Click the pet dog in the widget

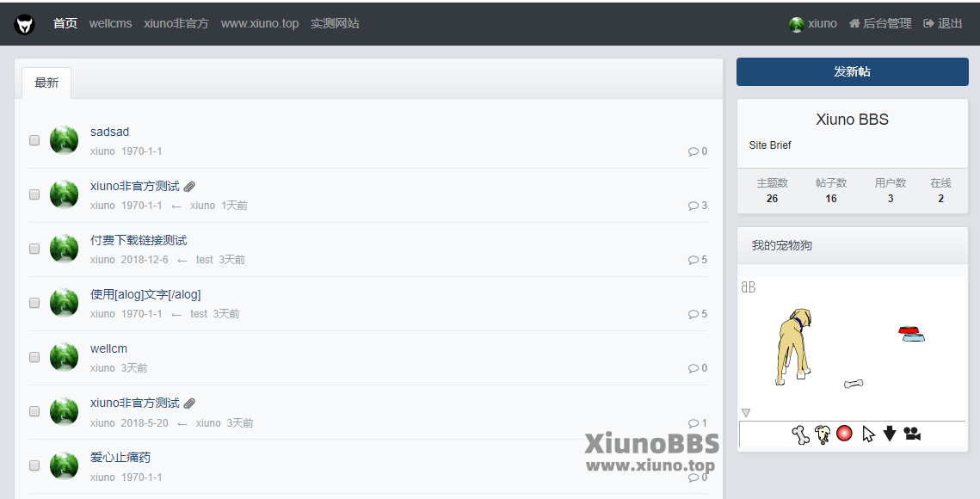(794, 347)
